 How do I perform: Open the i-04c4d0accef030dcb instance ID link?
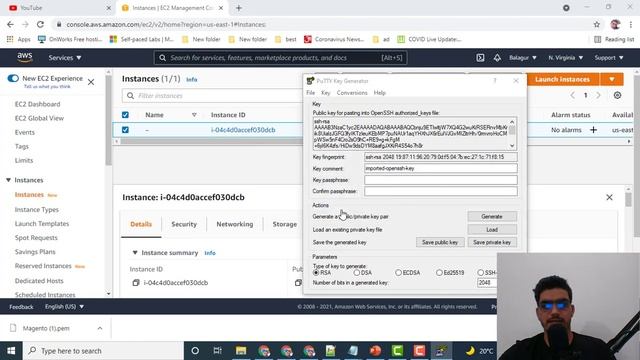coord(243,130)
